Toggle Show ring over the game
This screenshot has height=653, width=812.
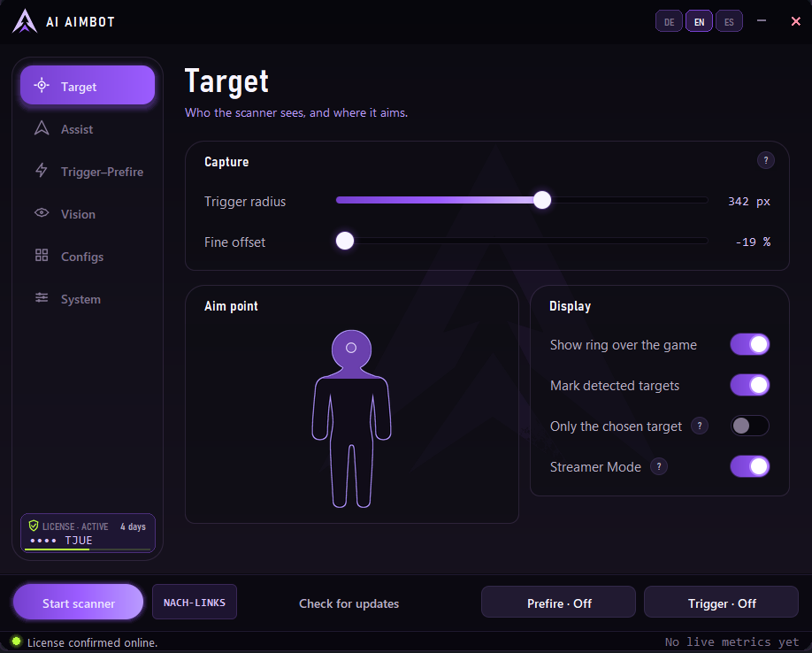tap(750, 345)
